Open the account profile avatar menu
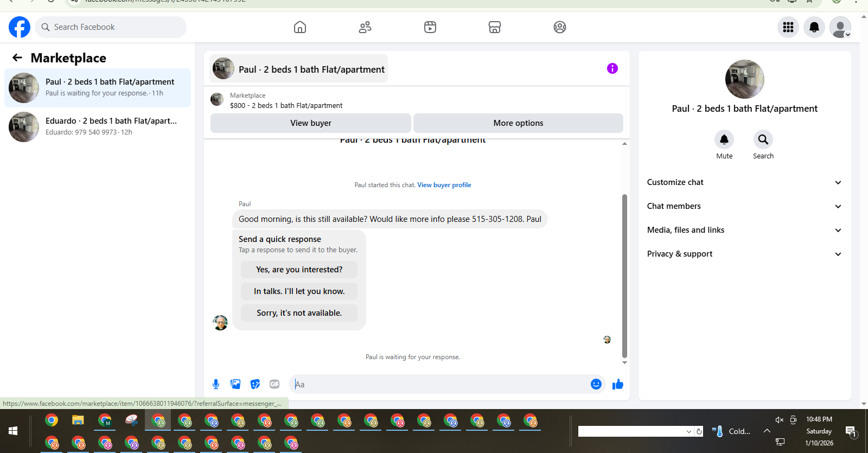The height and width of the screenshot is (453, 868). (840, 27)
